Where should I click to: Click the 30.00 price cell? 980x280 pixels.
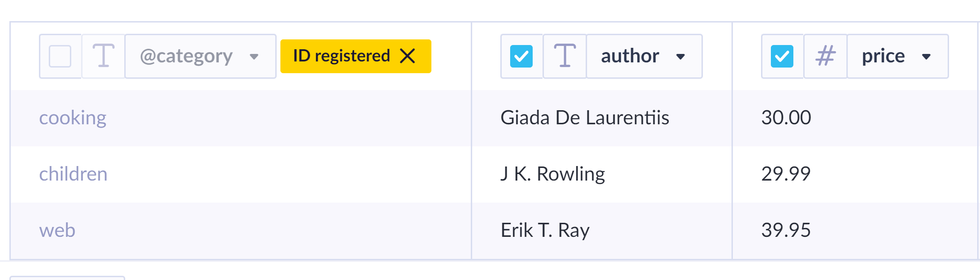click(x=786, y=118)
